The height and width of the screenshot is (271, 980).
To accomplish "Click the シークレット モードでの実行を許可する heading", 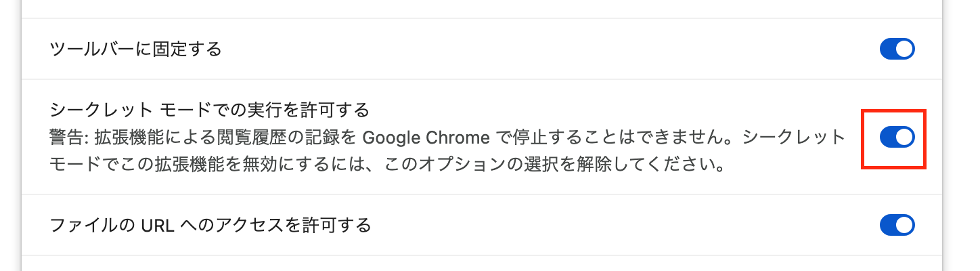I will click(x=210, y=109).
